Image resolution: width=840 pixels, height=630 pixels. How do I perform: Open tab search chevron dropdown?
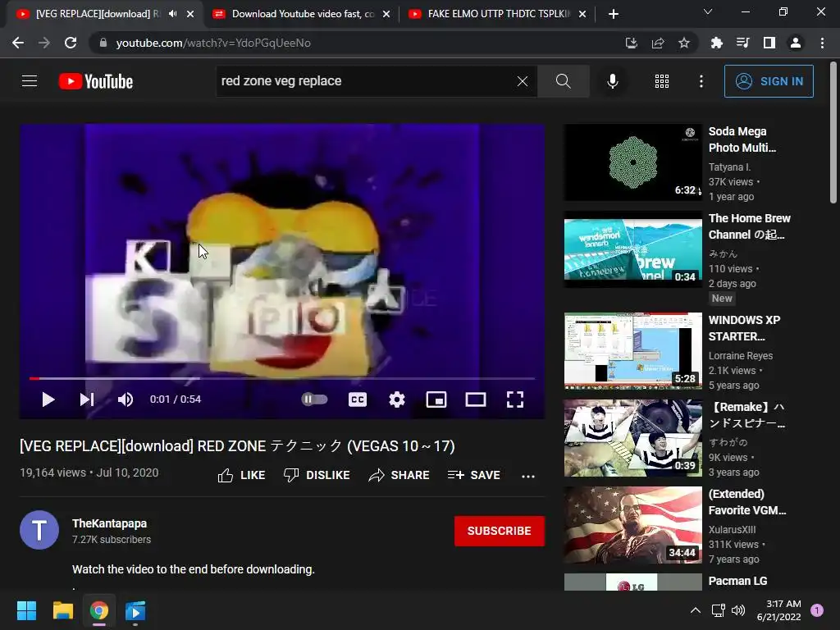pos(708,11)
